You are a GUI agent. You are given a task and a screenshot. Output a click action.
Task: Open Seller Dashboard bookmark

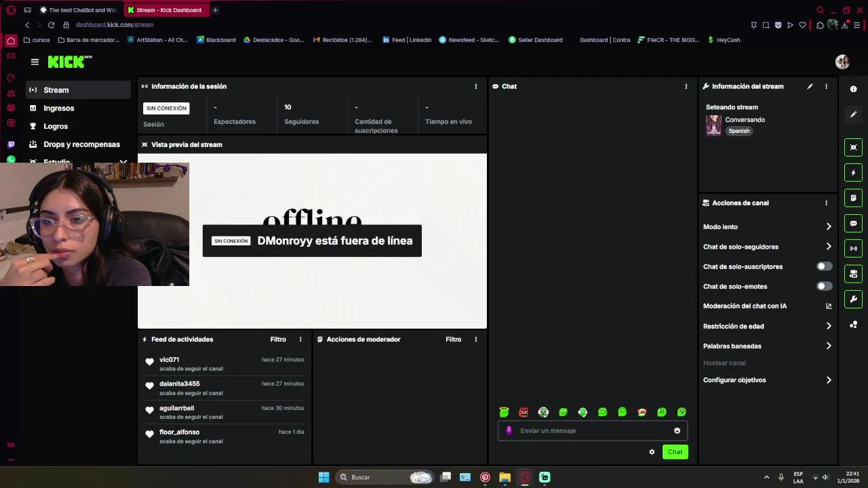click(535, 40)
